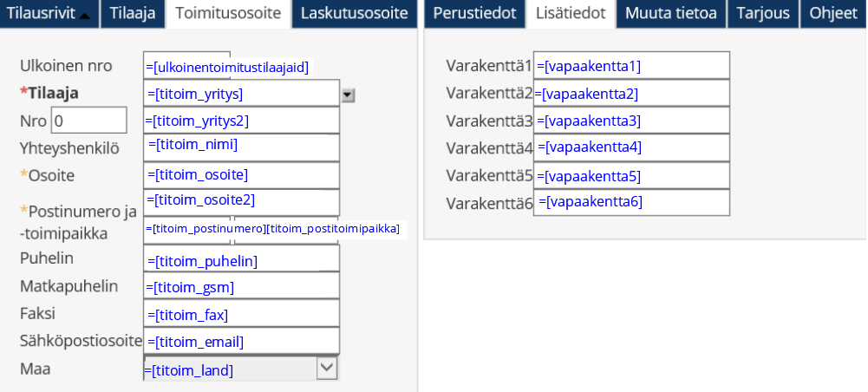Screen dimensions: 868x392
Task: Click the small arrow button beside Tilaaja company field
Action: click(x=349, y=95)
